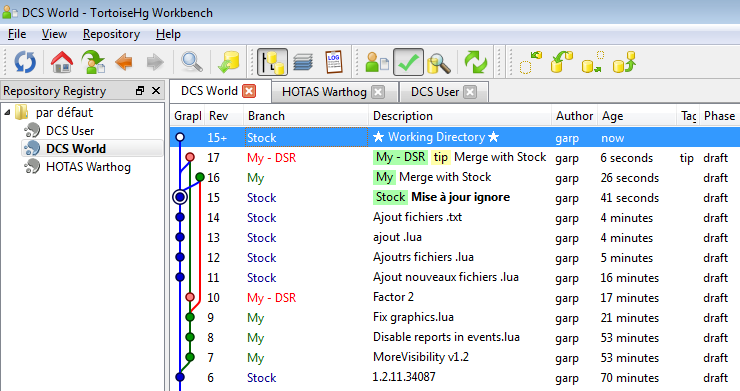Click the go to current revision icon
This screenshot has width=740, height=391.
[x=93, y=62]
